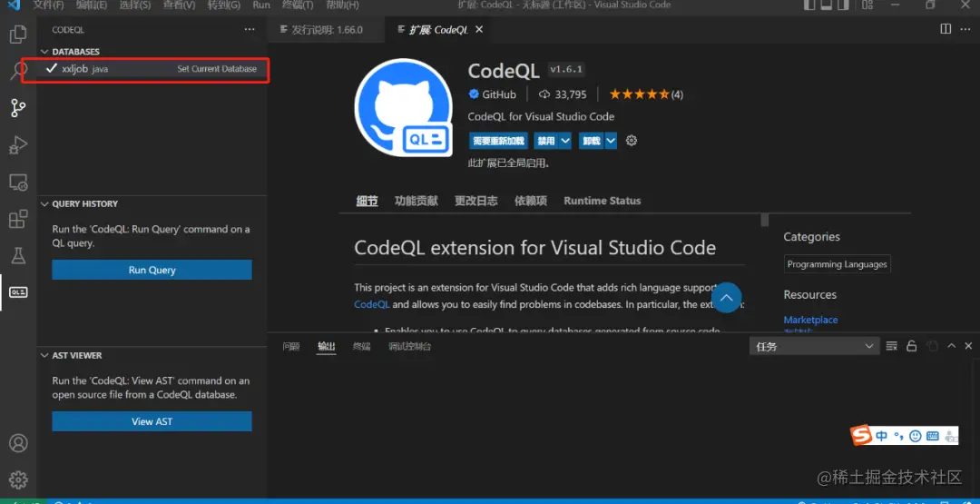This screenshot has width=980, height=504.
Task: Open the 查看(V) menu
Action: (x=179, y=5)
